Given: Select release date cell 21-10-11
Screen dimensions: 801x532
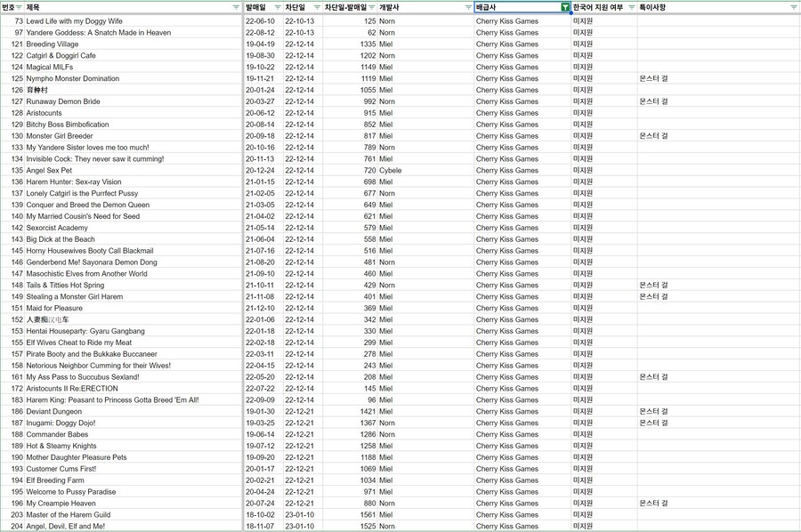Looking at the screenshot, I should (260, 285).
